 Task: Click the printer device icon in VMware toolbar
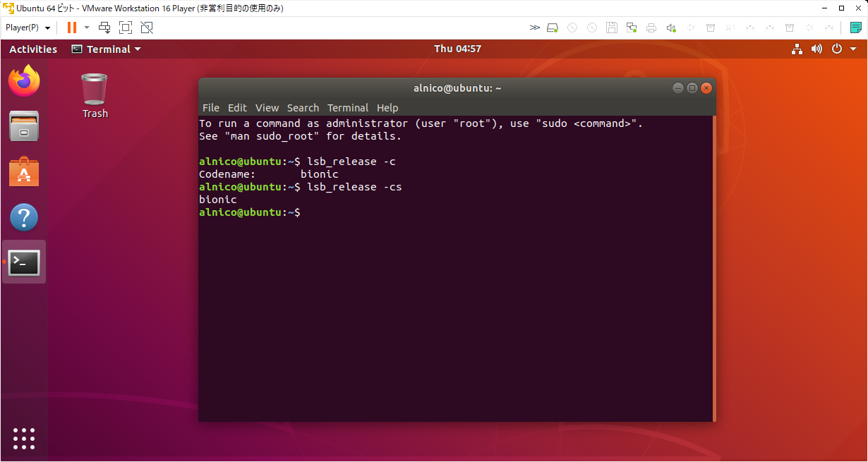click(651, 28)
